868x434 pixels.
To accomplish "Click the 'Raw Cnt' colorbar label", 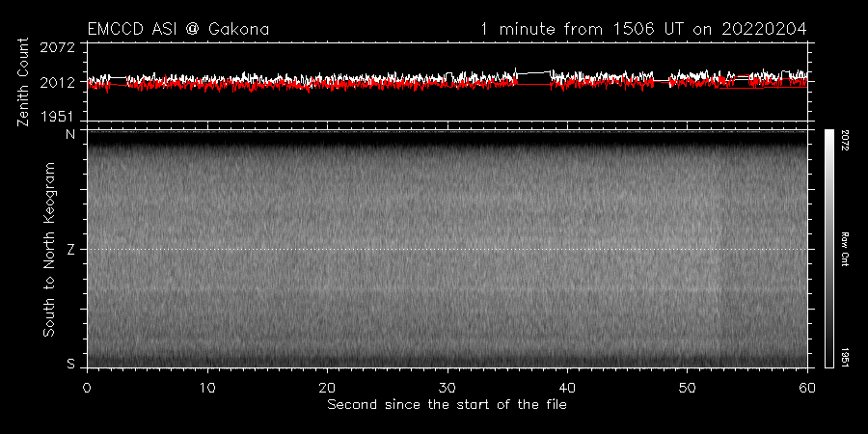I will [x=845, y=249].
